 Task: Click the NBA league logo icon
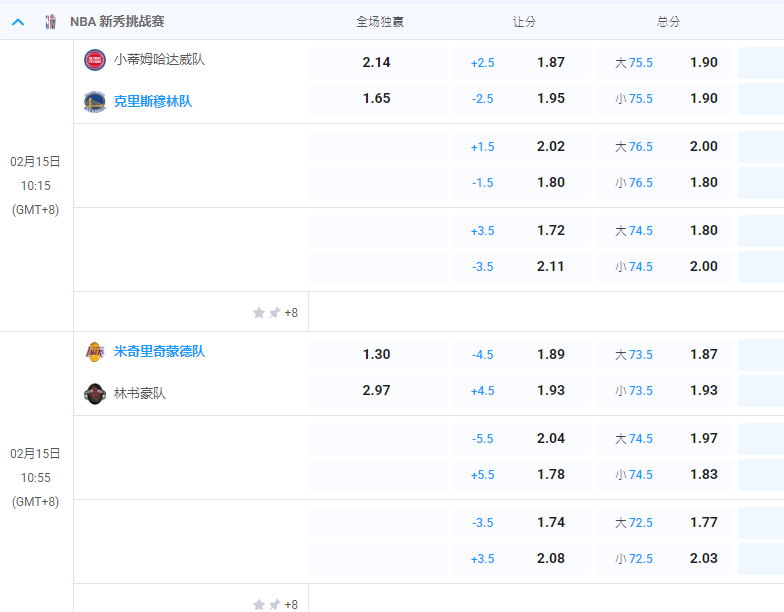pyautogui.click(x=50, y=22)
